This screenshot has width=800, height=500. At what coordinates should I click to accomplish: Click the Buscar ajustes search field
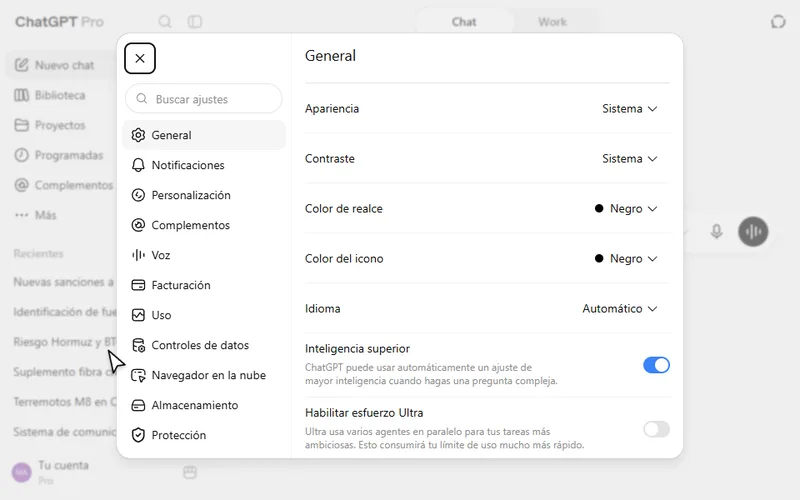pyautogui.click(x=204, y=99)
